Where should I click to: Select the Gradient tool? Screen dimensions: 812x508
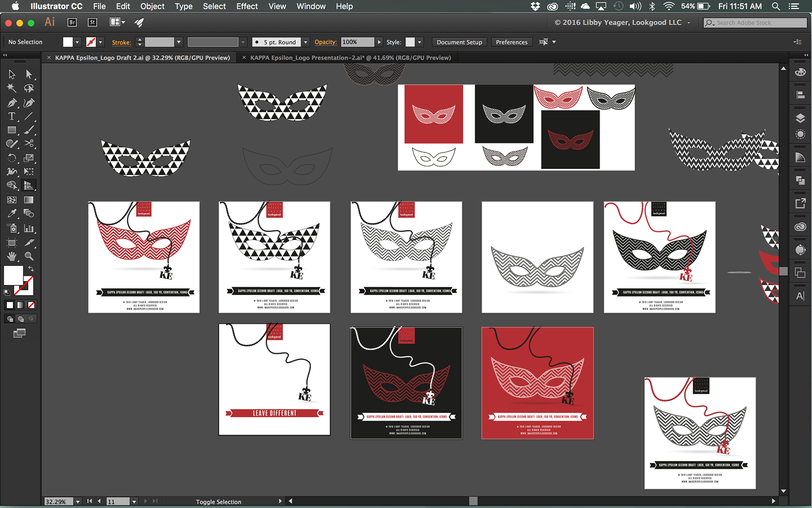29,200
